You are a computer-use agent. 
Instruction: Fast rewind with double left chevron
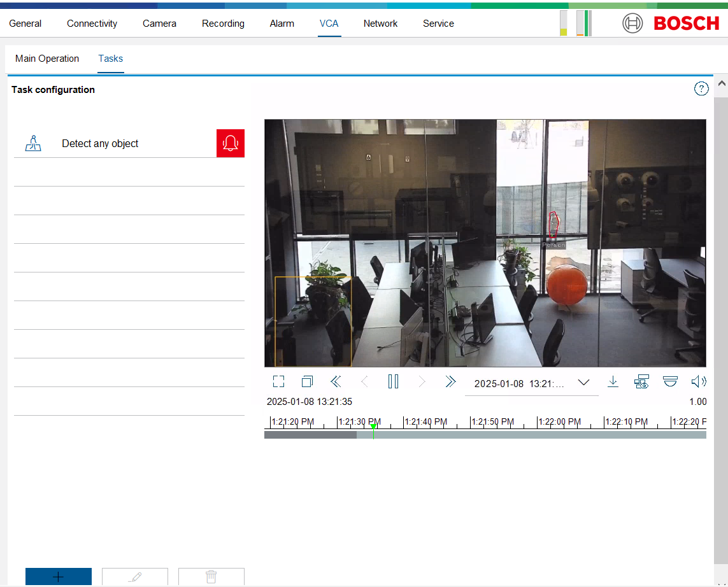pos(336,382)
